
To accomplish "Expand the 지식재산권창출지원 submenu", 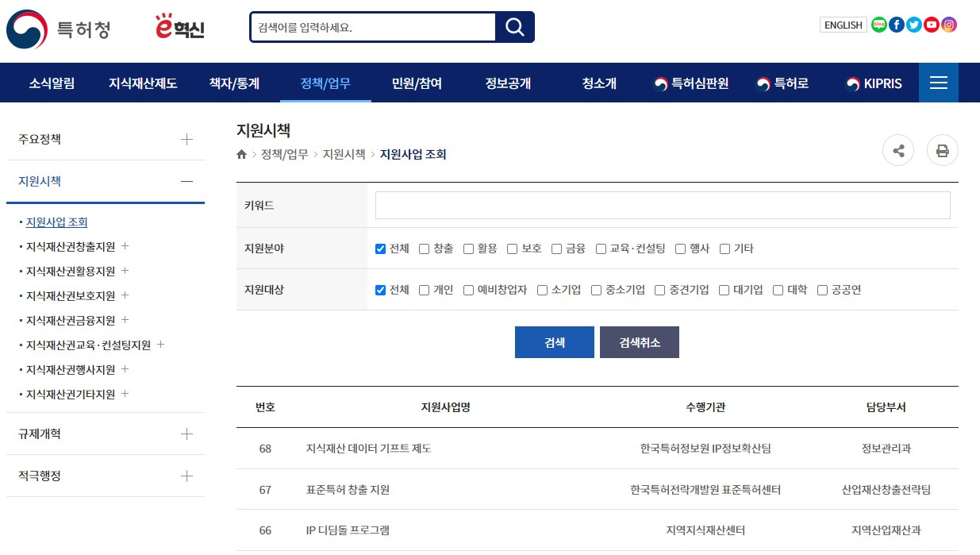I will click(x=125, y=247).
